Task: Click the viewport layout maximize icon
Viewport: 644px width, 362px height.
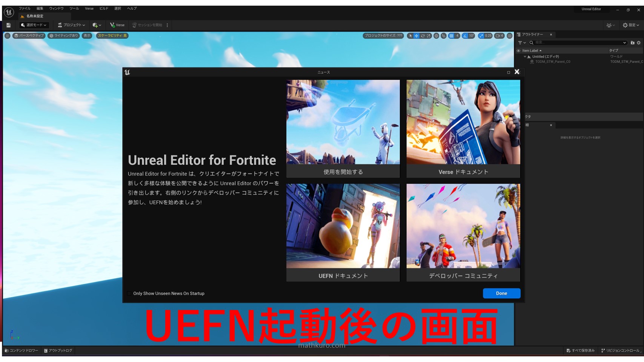Action: pyautogui.click(x=510, y=36)
